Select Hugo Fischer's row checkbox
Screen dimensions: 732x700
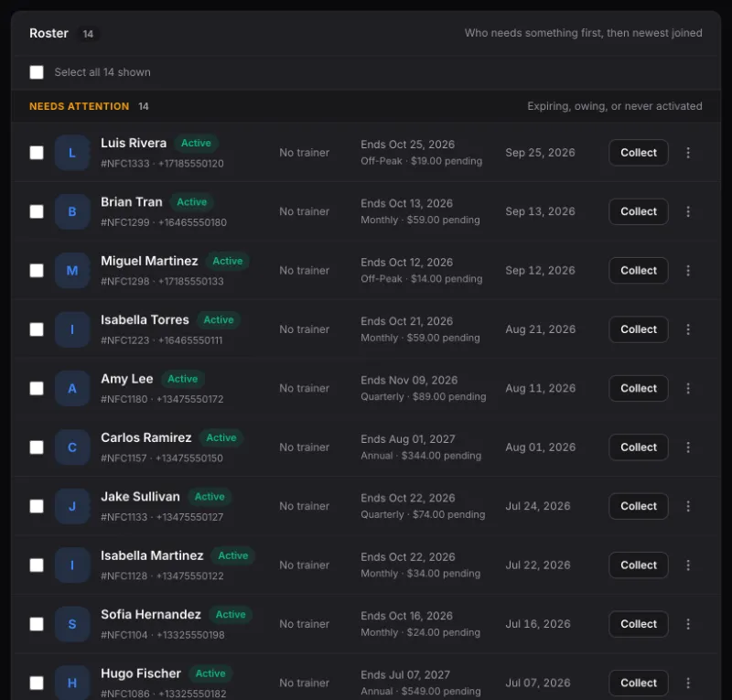pos(37,683)
